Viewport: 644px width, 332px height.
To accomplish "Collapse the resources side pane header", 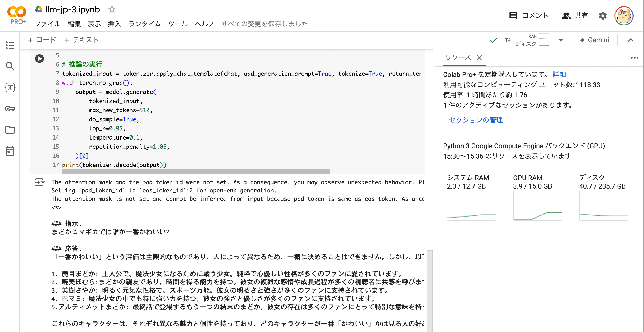I will click(631, 40).
